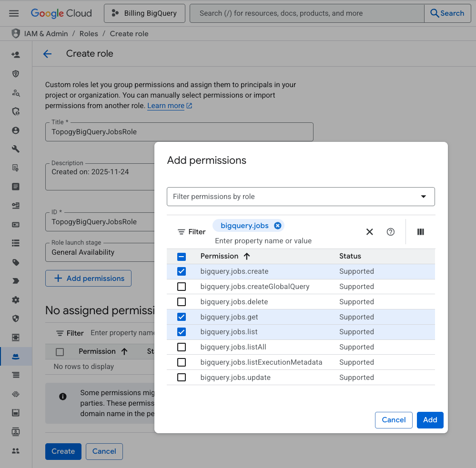Screen dimensions: 476x468
Task: Open column display options icon
Action: [x=420, y=232]
